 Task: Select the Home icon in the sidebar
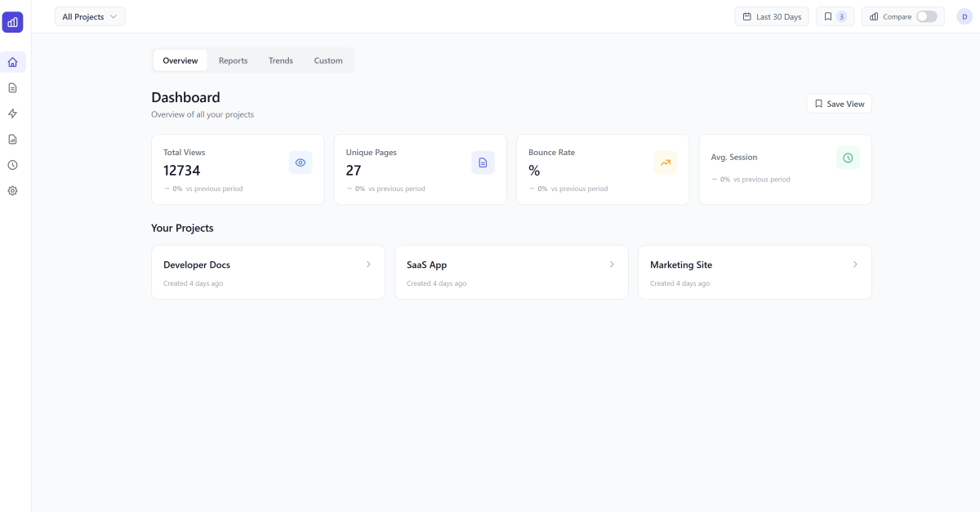12,61
